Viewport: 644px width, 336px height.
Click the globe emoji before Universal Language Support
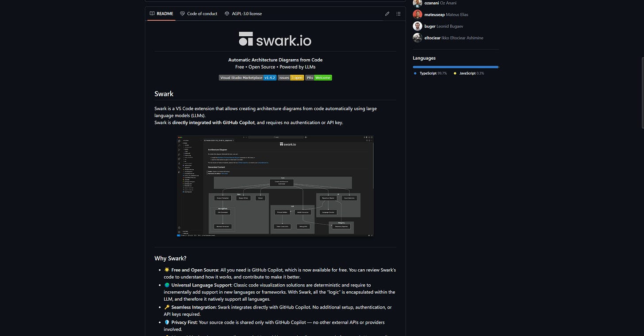coord(167,285)
